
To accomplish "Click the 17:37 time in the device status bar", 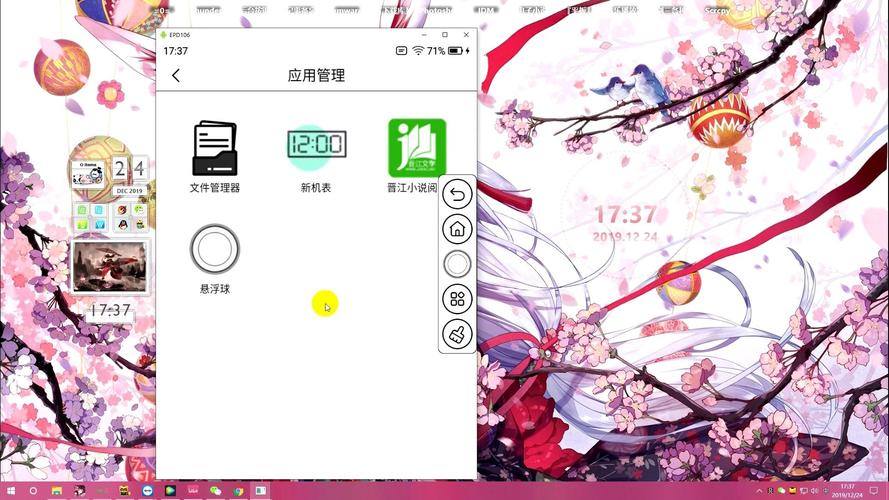I will (x=176, y=51).
